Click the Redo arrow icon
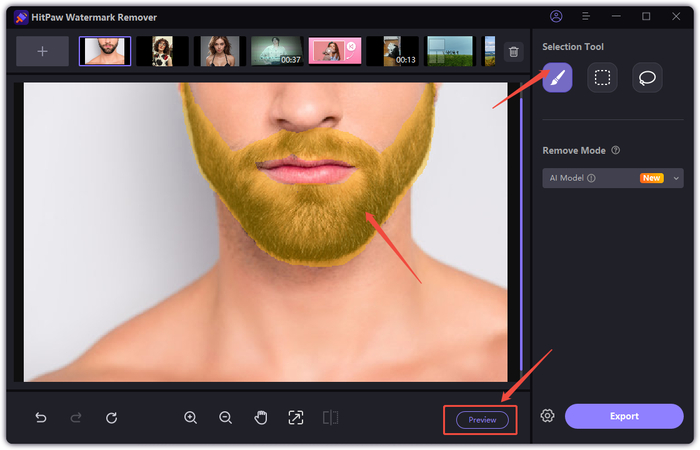This screenshot has width=700, height=450. (x=76, y=418)
